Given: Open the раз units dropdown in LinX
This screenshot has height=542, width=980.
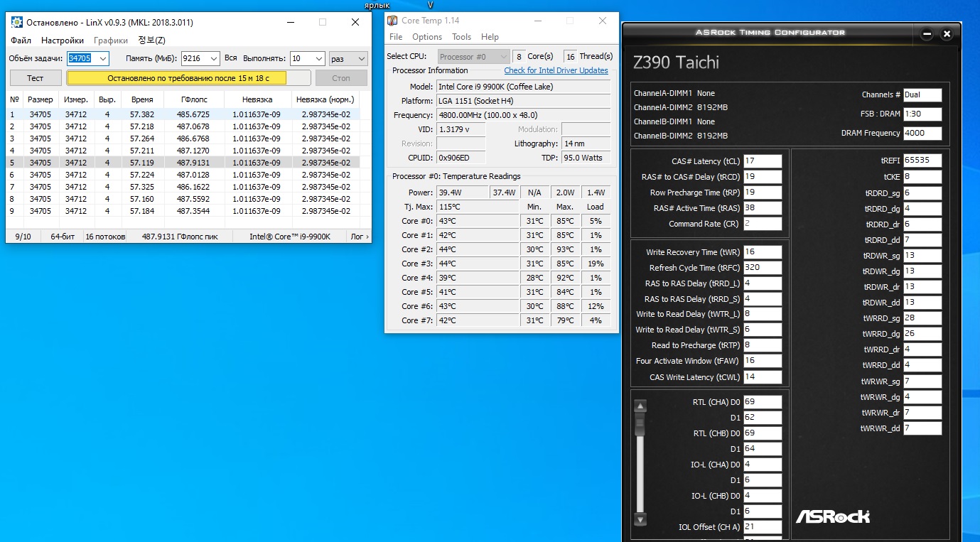Looking at the screenshot, I should 348,58.
